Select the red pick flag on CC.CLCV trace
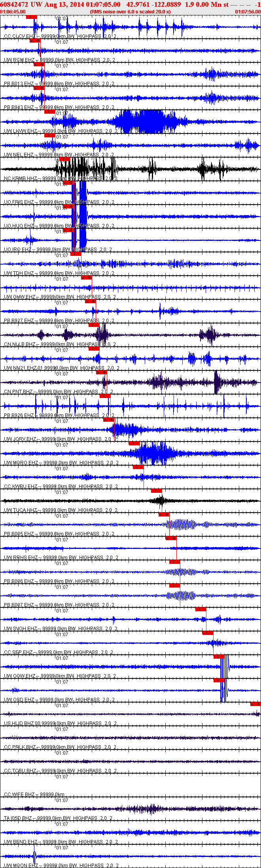The image size is (261, 868). [31, 17]
